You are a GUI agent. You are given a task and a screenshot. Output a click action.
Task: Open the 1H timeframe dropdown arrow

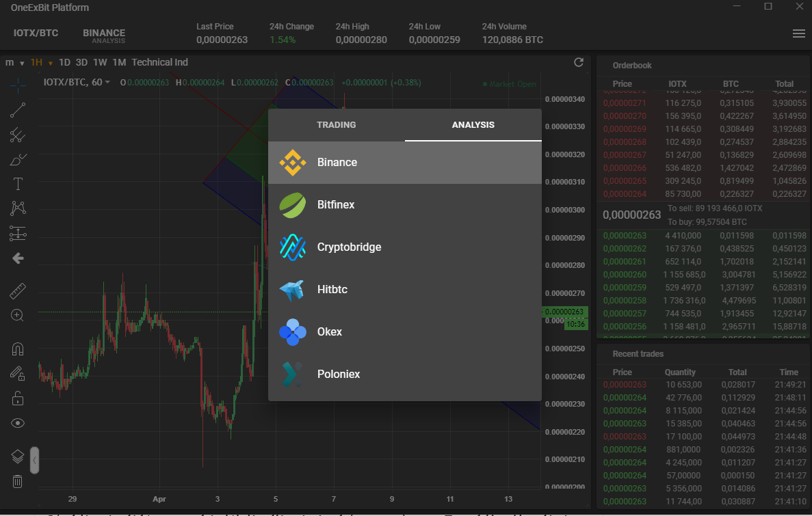(x=50, y=63)
